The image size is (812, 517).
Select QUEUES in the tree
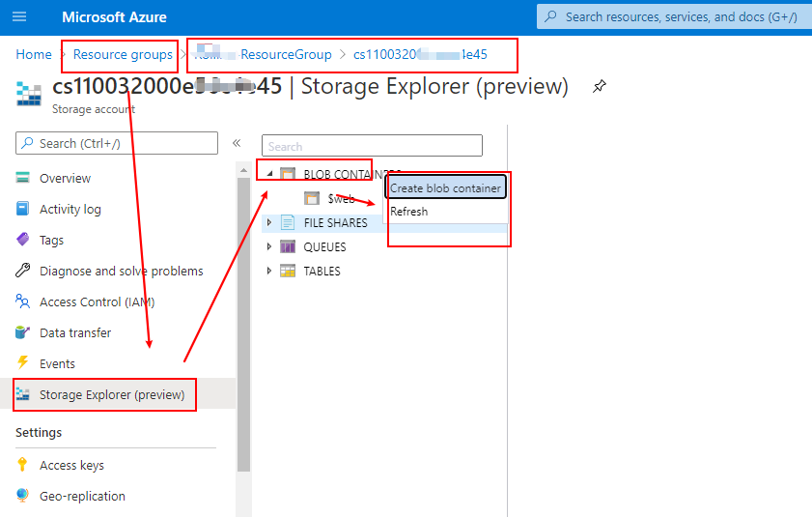[x=324, y=247]
